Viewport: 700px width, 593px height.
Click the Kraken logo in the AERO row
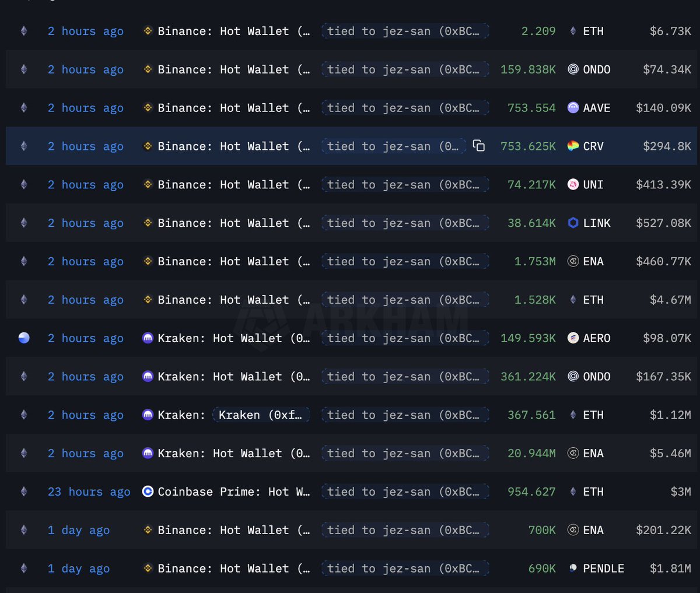point(148,338)
